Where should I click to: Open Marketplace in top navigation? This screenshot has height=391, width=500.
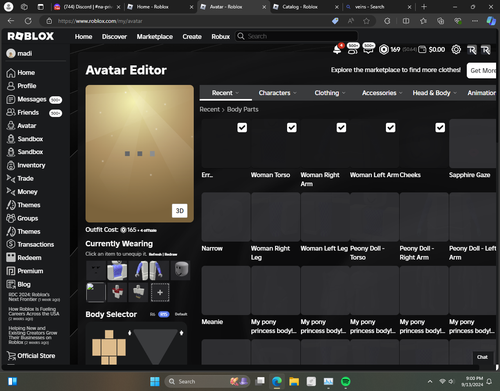click(155, 37)
